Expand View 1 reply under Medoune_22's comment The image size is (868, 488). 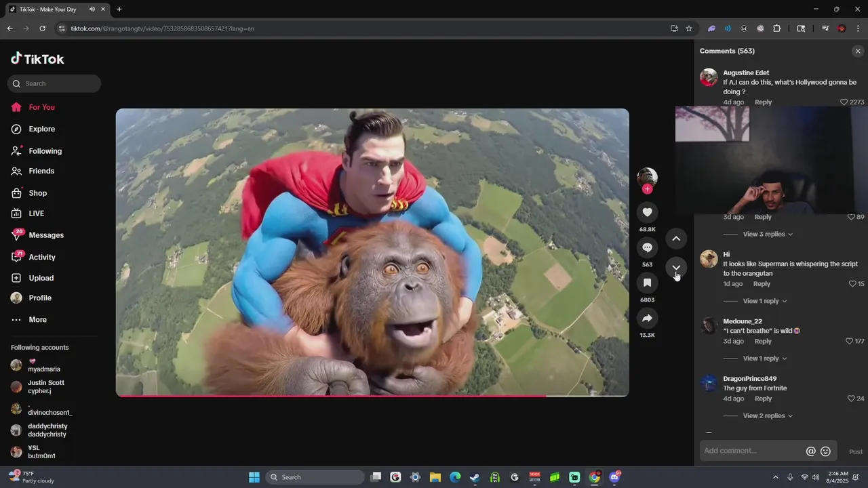point(765,359)
